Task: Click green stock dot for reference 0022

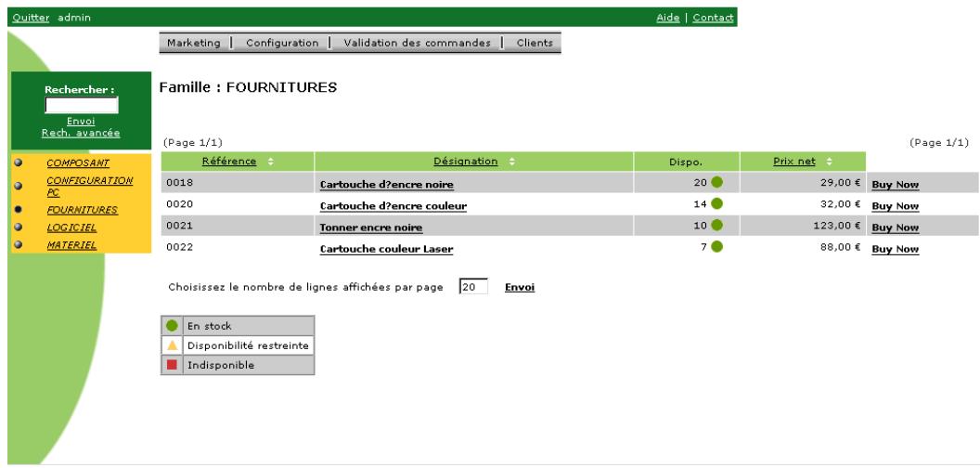Action: (x=716, y=246)
